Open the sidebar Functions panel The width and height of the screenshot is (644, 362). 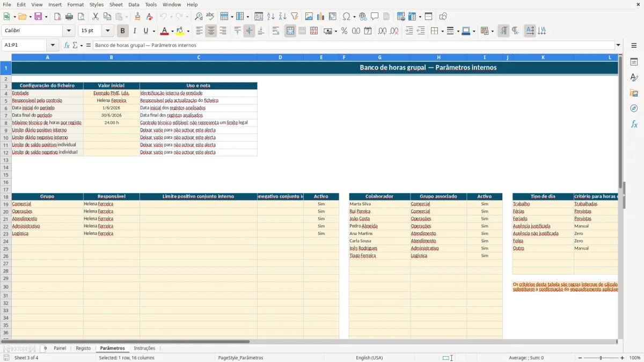coord(634,124)
